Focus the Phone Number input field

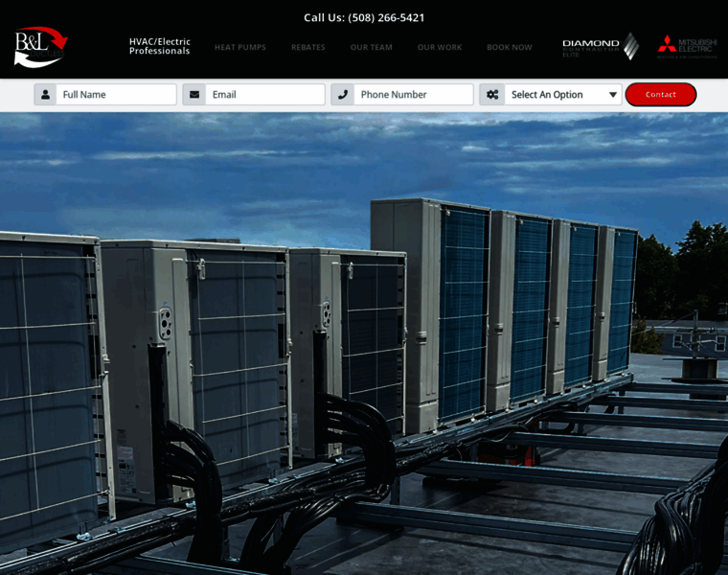(x=414, y=95)
